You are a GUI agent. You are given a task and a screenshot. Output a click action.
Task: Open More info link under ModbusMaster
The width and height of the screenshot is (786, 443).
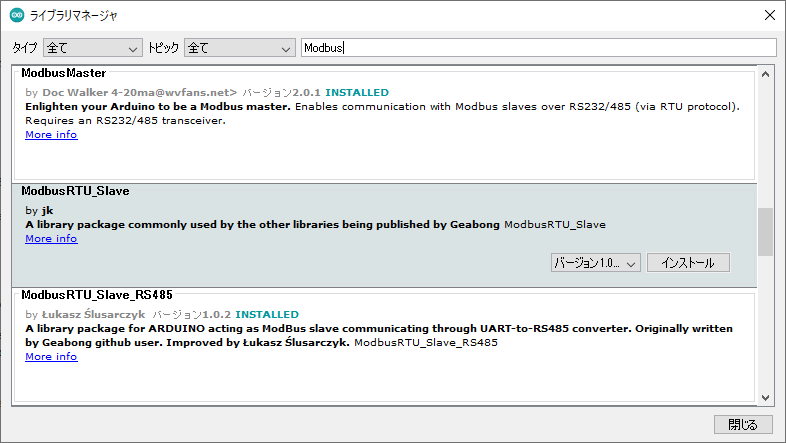51,135
